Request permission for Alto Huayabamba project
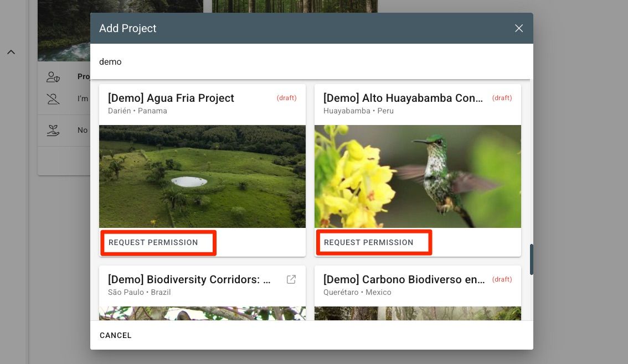Image resolution: width=628 pixels, height=364 pixels. pos(368,242)
